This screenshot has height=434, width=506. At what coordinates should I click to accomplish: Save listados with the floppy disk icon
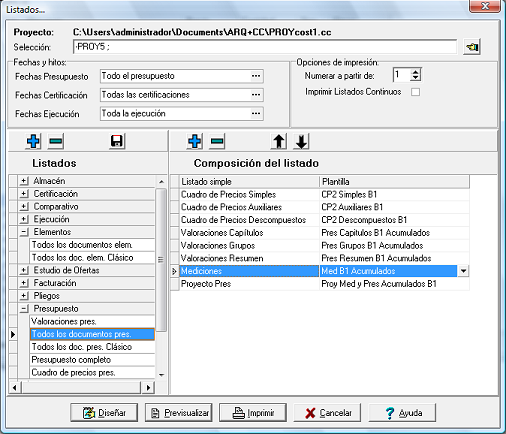(x=117, y=141)
